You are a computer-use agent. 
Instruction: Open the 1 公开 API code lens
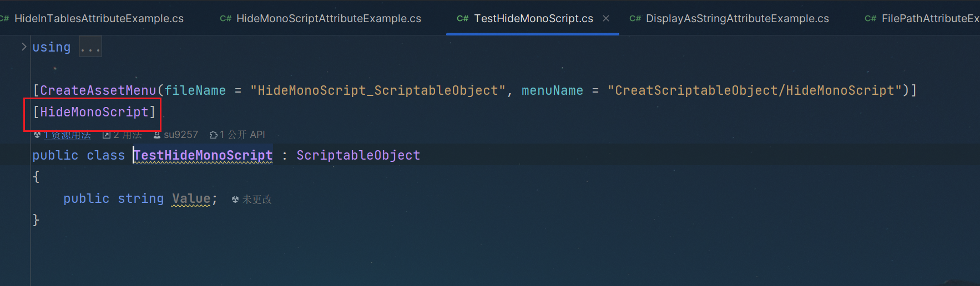point(238,135)
